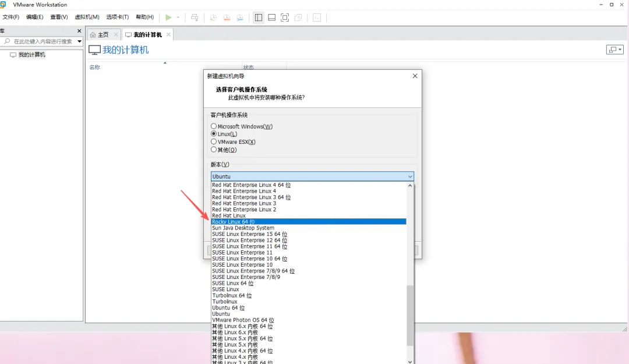Choose 其他 Linux 5.x 内核

tap(309, 345)
